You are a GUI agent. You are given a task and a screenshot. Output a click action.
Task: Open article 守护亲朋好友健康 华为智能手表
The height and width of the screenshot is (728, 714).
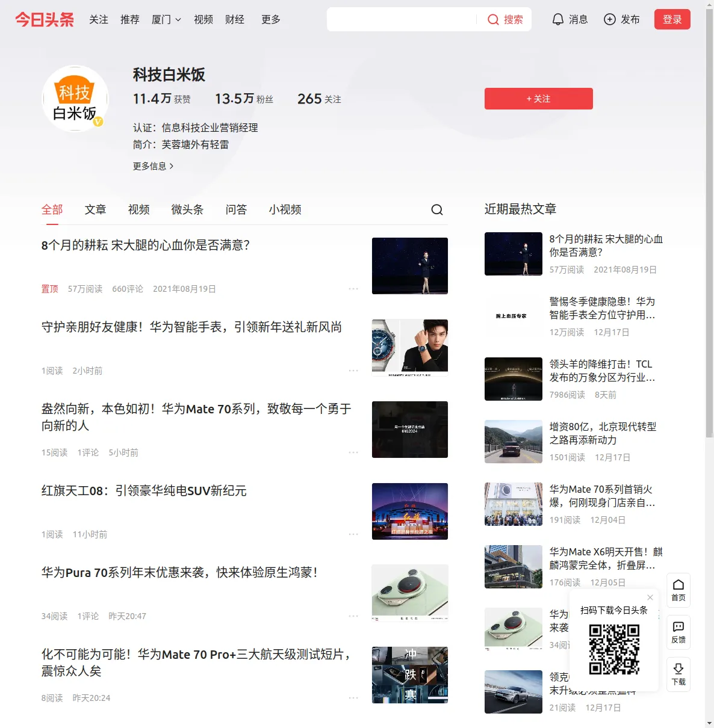(191, 327)
